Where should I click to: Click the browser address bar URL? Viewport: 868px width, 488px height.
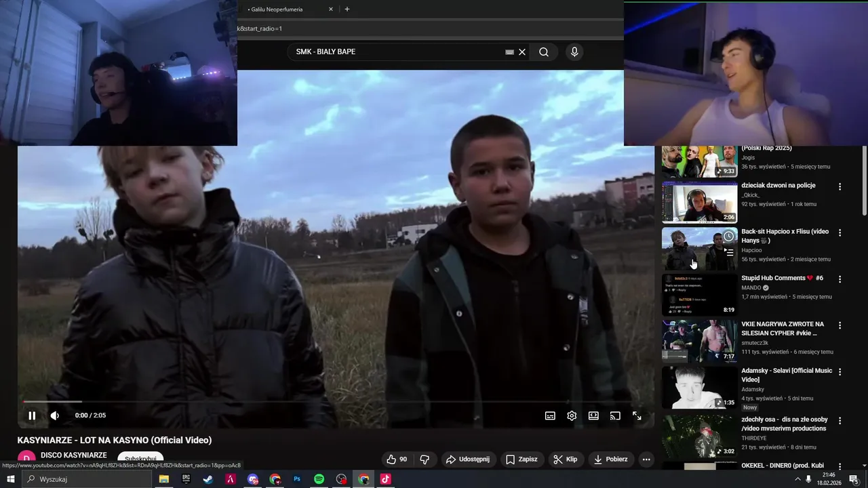point(430,28)
